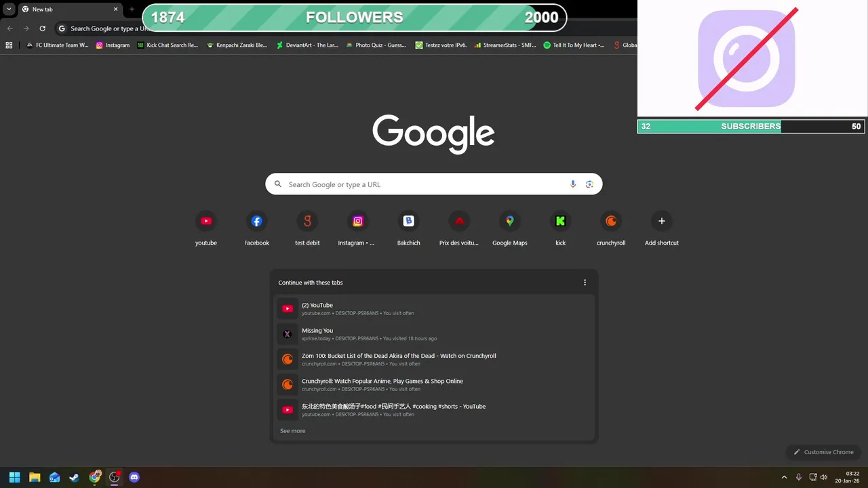Open Steam from the taskbar

pyautogui.click(x=75, y=477)
